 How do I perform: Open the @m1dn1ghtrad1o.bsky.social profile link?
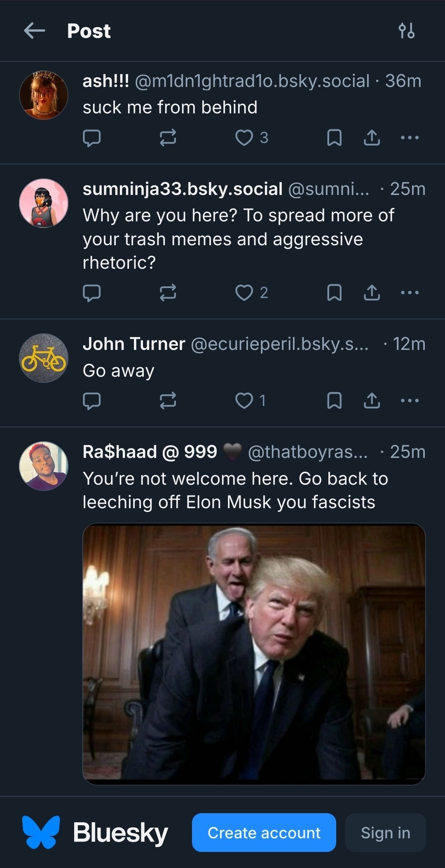click(x=252, y=81)
